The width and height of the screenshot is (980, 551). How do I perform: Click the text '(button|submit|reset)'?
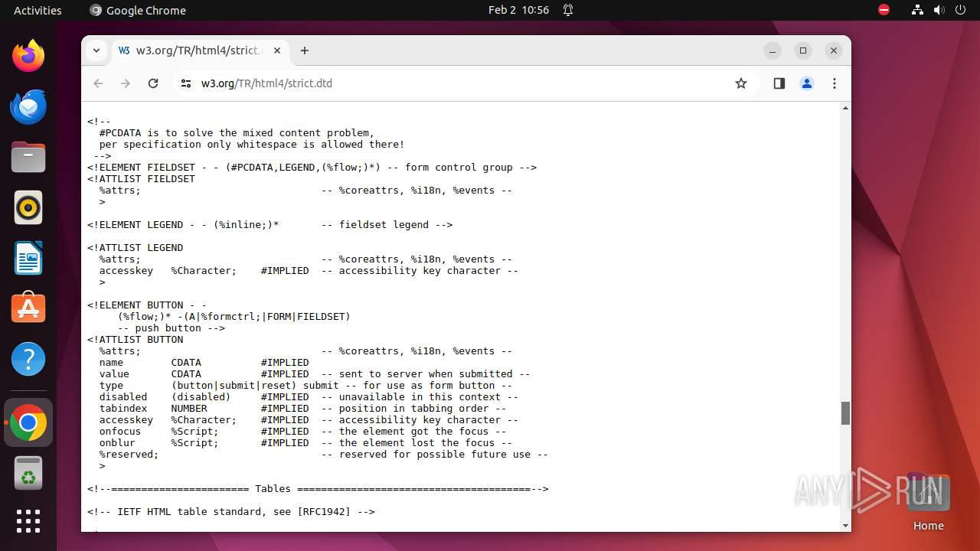[x=234, y=386]
